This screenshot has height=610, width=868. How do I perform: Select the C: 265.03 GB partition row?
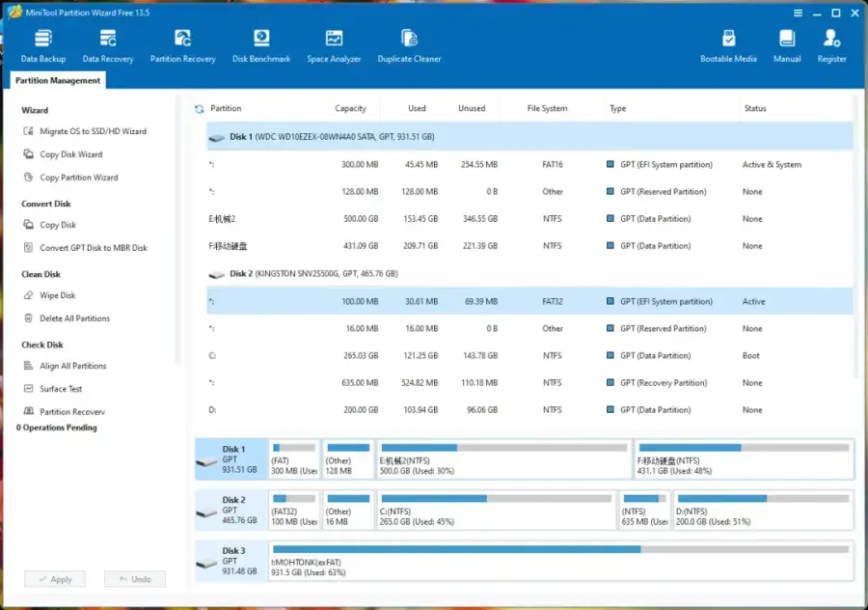pos(529,356)
